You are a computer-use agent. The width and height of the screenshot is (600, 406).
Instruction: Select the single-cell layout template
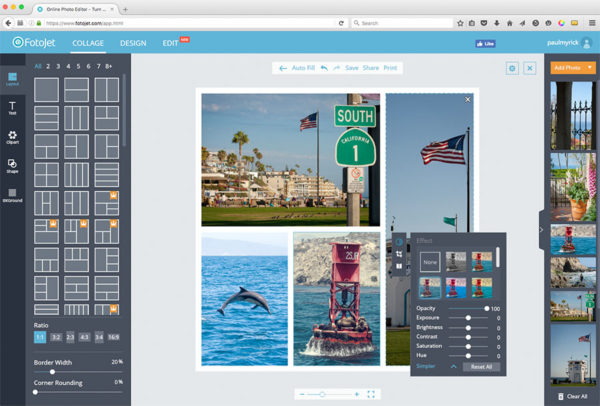(x=46, y=90)
